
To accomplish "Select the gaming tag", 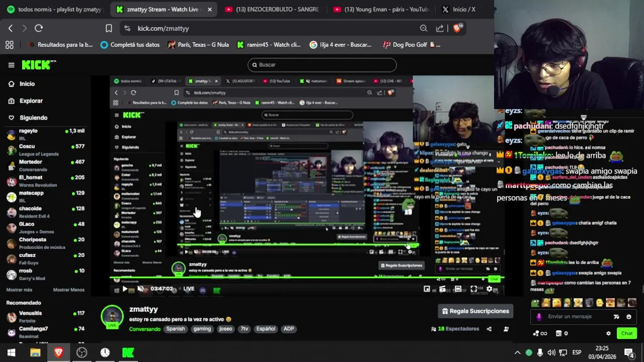I will coord(202,329).
